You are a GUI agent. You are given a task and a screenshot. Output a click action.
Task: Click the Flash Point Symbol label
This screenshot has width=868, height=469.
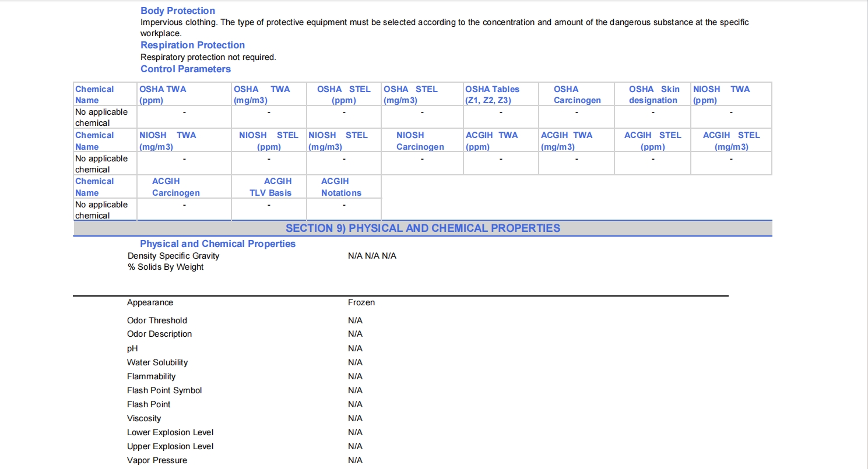pos(164,390)
